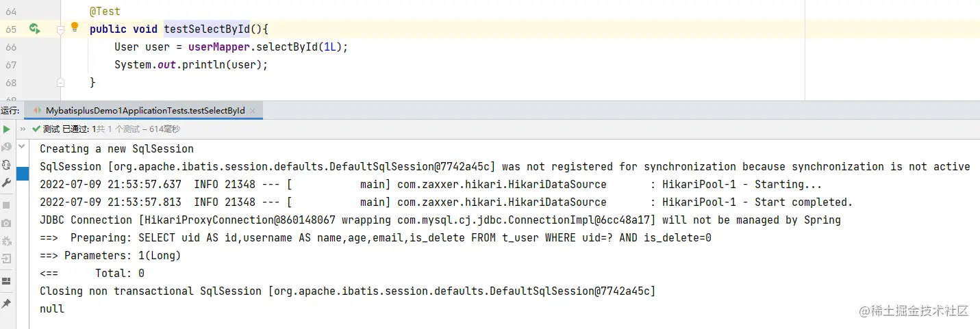Click the green Run test gutter icon
Screen dimensions: 980x329
pyautogui.click(x=34, y=29)
